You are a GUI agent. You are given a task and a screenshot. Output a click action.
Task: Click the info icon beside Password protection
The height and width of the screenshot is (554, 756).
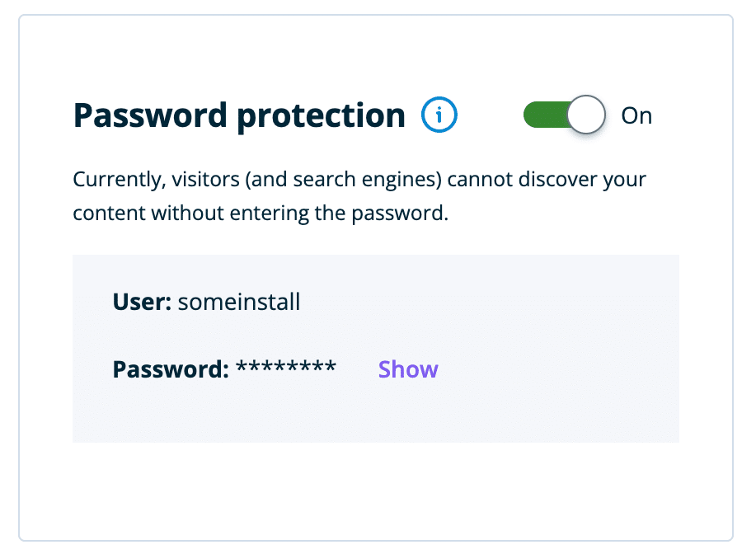coord(439,116)
